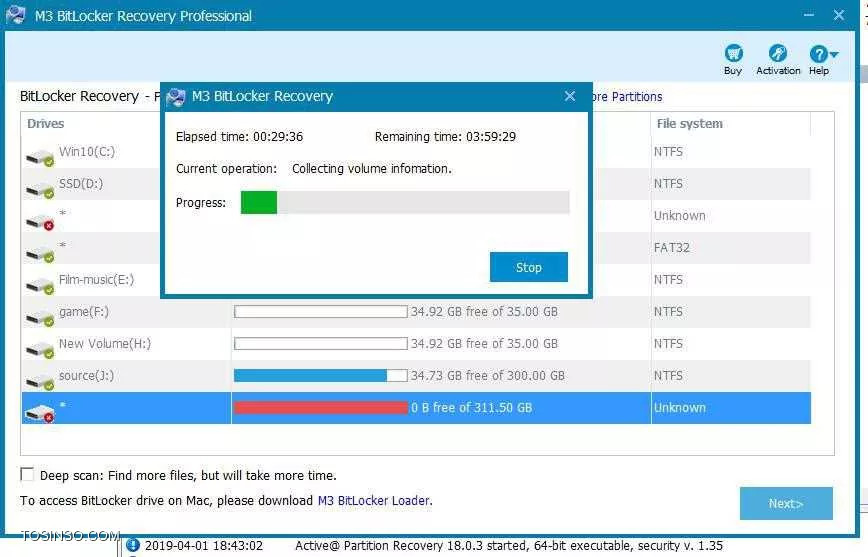The image size is (868, 557).
Task: Click the Remaining time 03:59:29 readout
Action: [x=445, y=137]
